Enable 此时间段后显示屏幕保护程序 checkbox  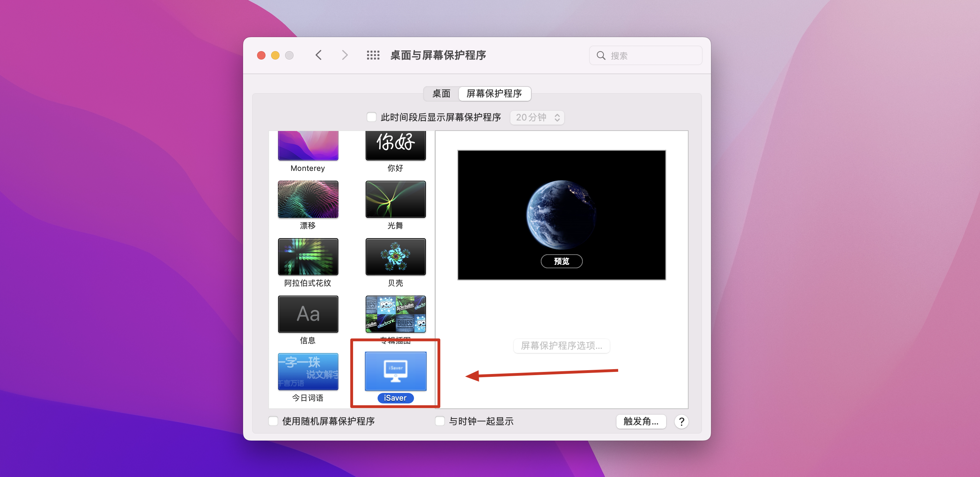tap(371, 117)
